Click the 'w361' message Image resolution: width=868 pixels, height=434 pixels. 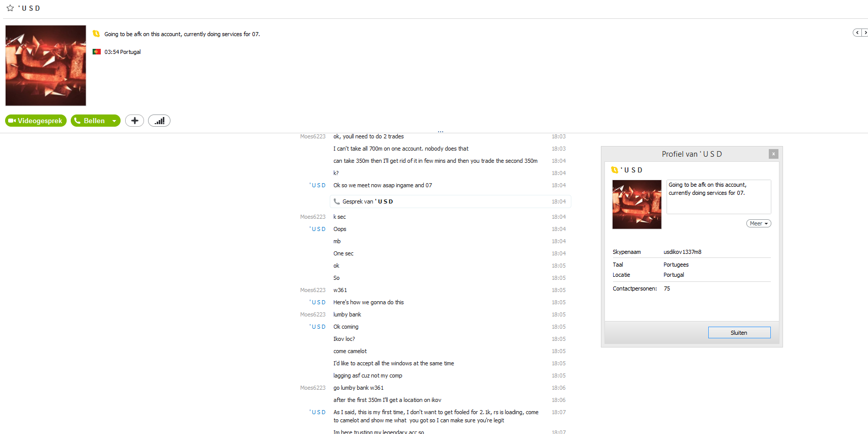(x=340, y=290)
